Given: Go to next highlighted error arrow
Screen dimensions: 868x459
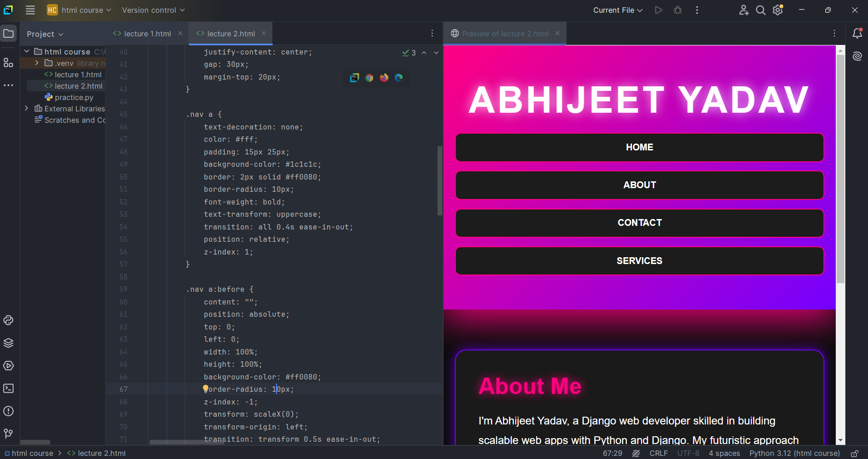Looking at the screenshot, I should tap(436, 53).
